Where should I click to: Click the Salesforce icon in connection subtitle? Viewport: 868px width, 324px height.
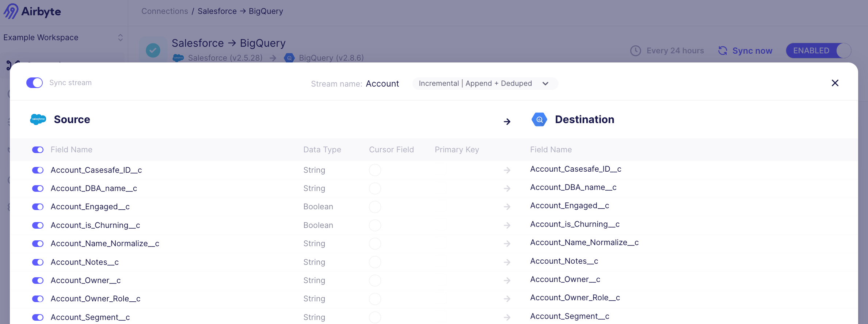(178, 58)
